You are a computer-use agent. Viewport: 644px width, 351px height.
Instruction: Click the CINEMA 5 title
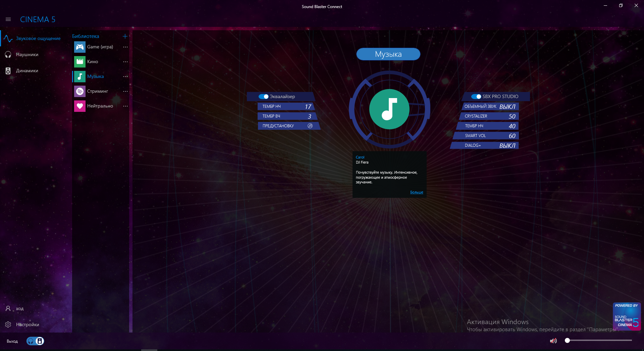coord(38,19)
